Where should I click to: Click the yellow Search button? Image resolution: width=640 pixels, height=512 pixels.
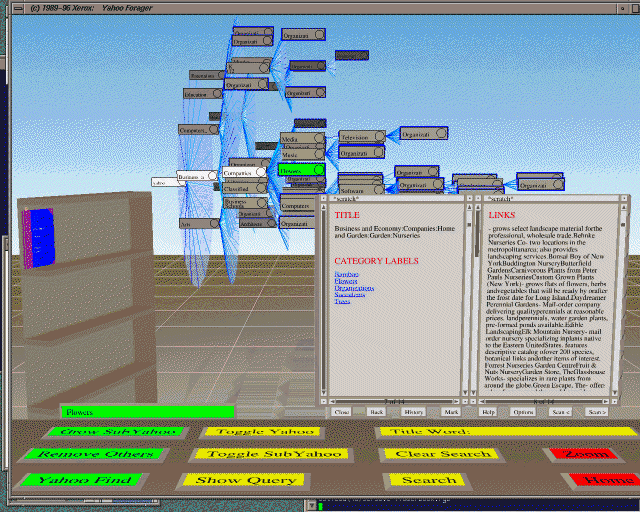click(x=428, y=480)
